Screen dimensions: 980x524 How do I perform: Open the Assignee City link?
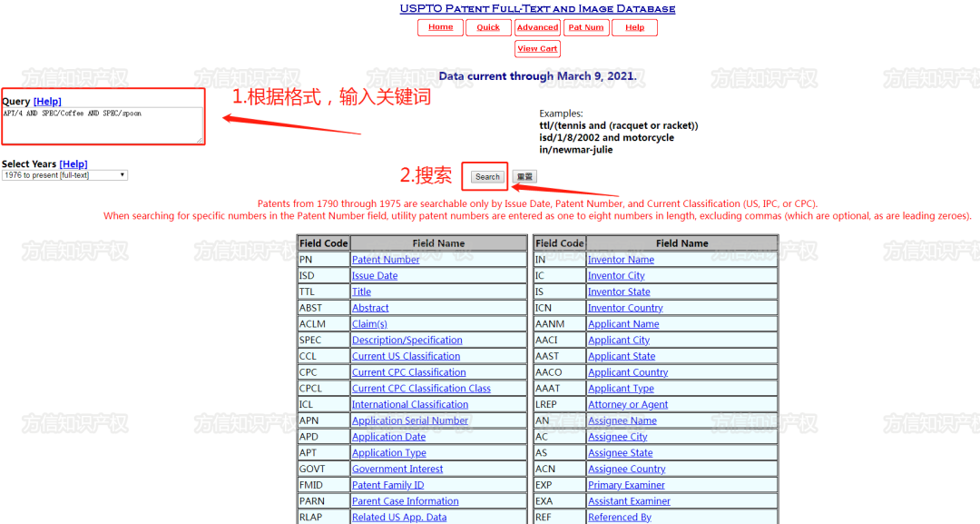[618, 437]
